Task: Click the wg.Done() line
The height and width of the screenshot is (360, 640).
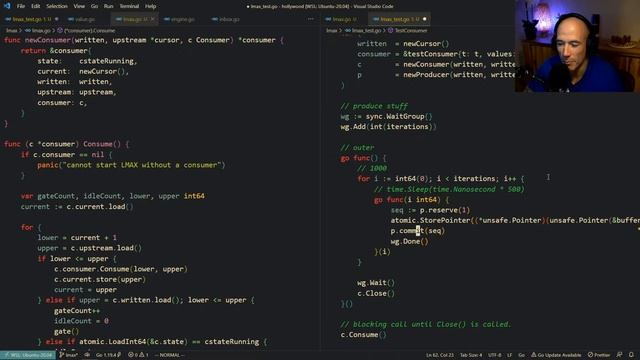Action: pos(409,241)
